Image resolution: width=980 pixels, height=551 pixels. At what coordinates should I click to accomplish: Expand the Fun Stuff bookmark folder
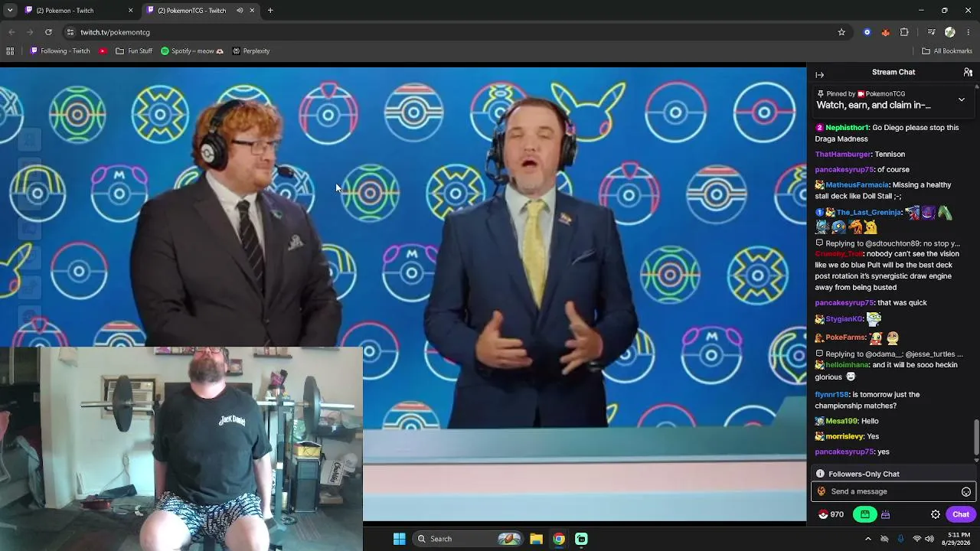[134, 51]
